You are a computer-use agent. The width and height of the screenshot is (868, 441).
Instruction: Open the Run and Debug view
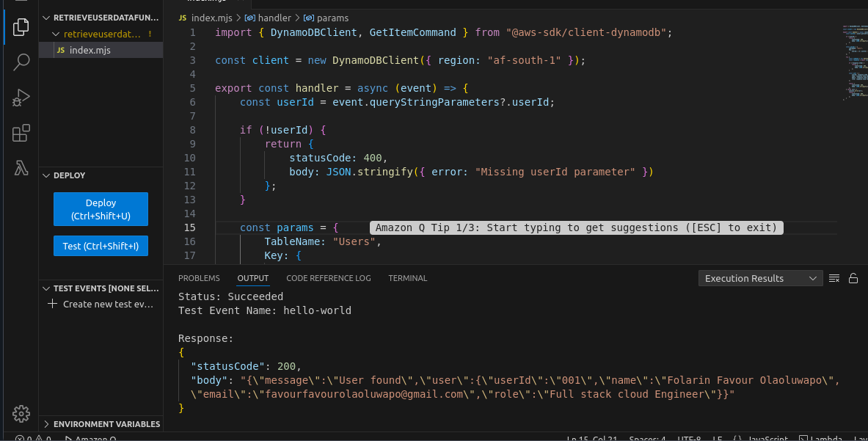(x=21, y=98)
